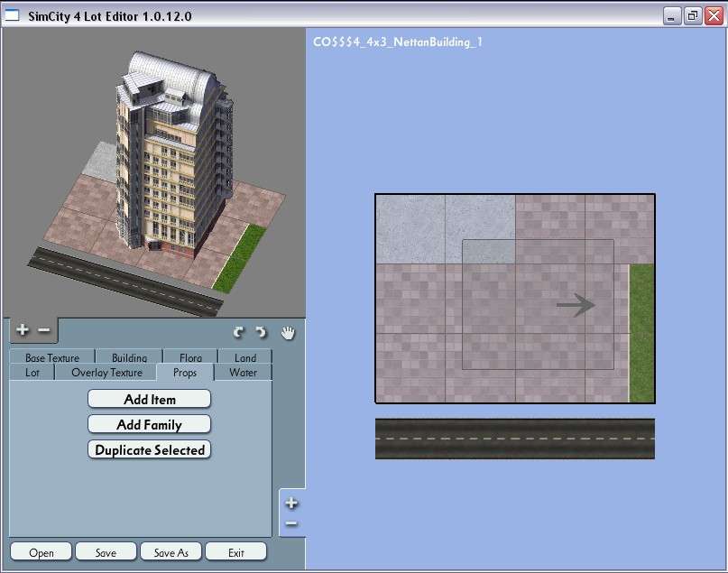Zoom out the lot plan view
The image size is (728, 573).
pyautogui.click(x=291, y=523)
